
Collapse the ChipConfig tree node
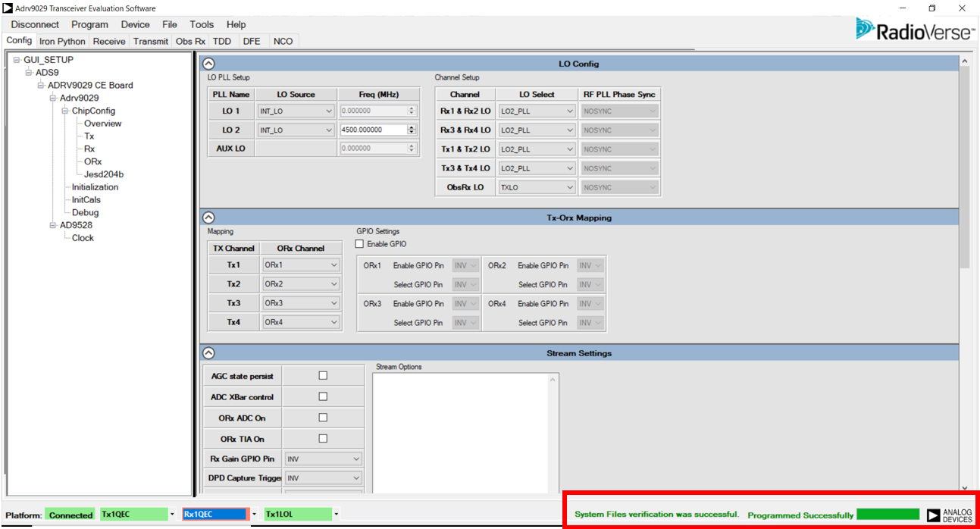65,111
